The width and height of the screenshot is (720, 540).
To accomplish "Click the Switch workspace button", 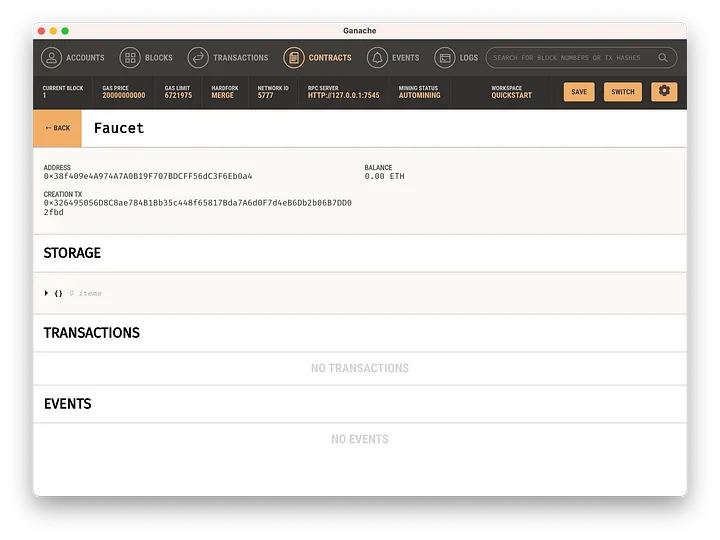I will coord(622,92).
